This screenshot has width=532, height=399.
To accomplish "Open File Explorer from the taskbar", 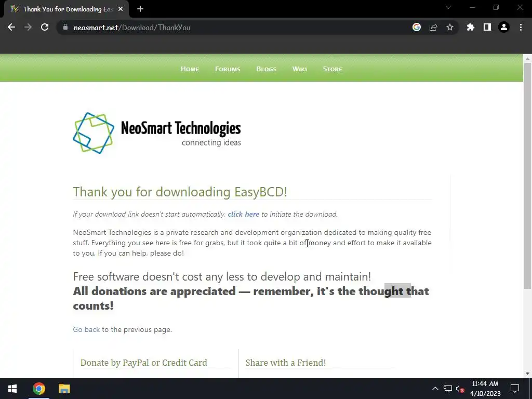I will click(64, 389).
